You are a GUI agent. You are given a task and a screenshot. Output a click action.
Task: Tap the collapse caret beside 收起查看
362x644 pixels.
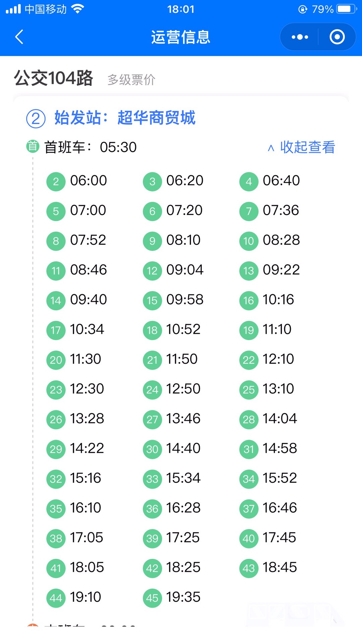click(271, 148)
